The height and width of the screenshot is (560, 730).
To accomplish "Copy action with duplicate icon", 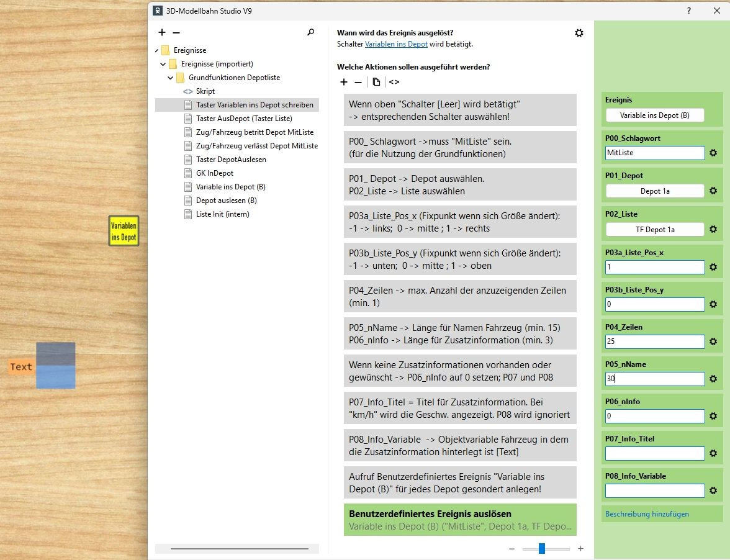I will (376, 82).
